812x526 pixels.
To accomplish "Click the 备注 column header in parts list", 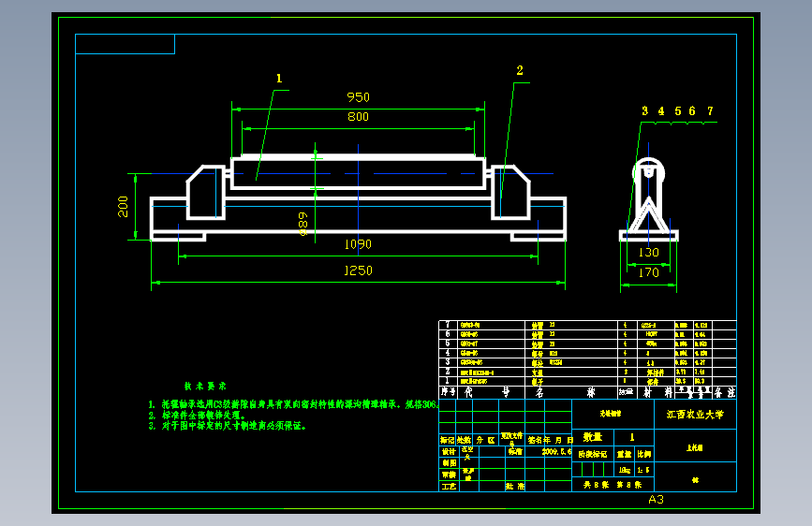I will point(725,392).
